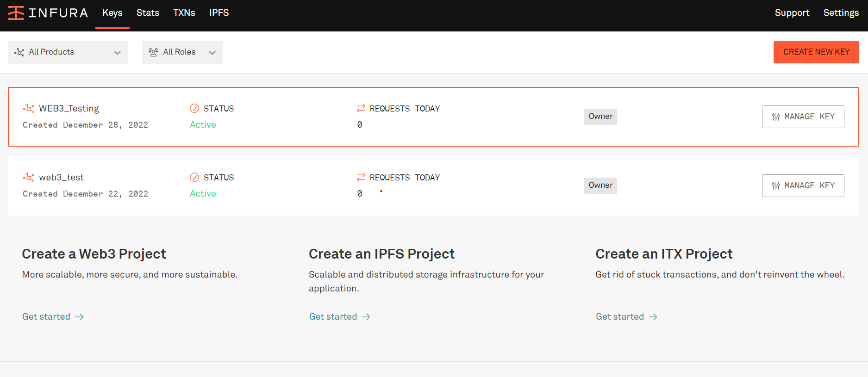Click the 'Create an IPFS Project' heading
Viewport: 868px width, 377px height.
tap(381, 254)
